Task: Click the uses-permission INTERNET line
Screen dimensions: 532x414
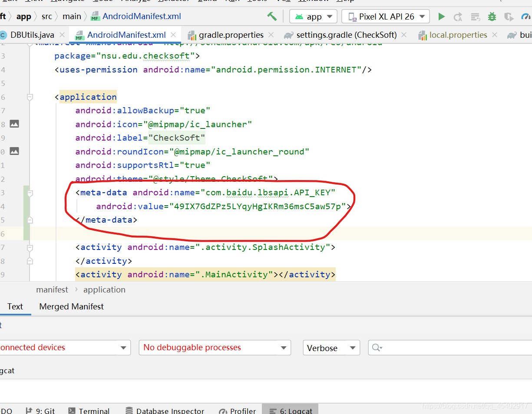Action: point(213,69)
